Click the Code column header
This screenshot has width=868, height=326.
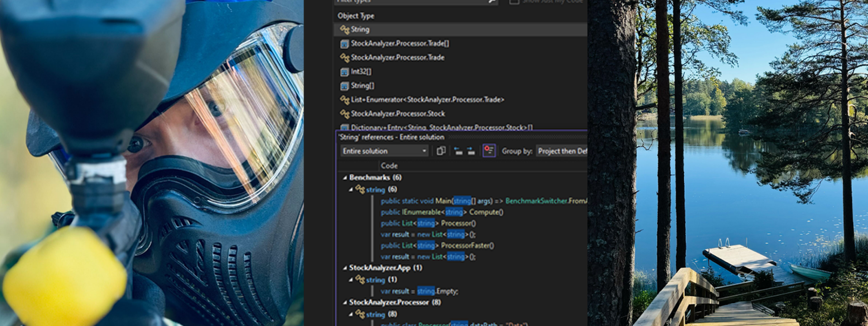point(389,166)
